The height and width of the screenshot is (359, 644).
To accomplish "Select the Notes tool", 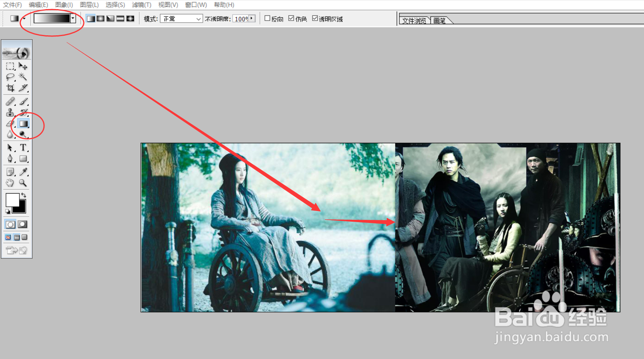I will (10, 172).
